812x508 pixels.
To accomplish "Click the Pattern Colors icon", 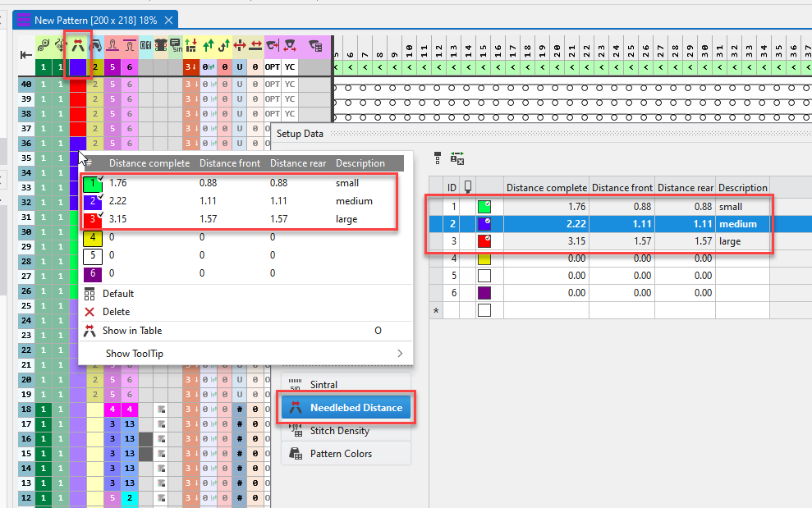I will pos(296,454).
